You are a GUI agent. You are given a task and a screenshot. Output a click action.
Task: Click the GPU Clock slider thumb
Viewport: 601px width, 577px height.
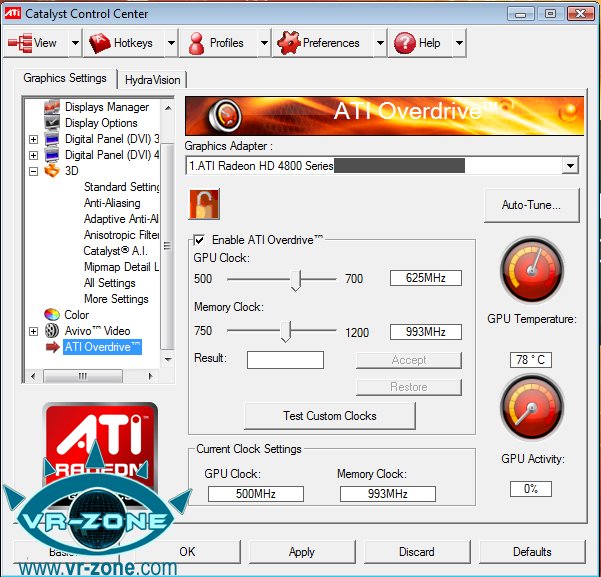coord(296,280)
